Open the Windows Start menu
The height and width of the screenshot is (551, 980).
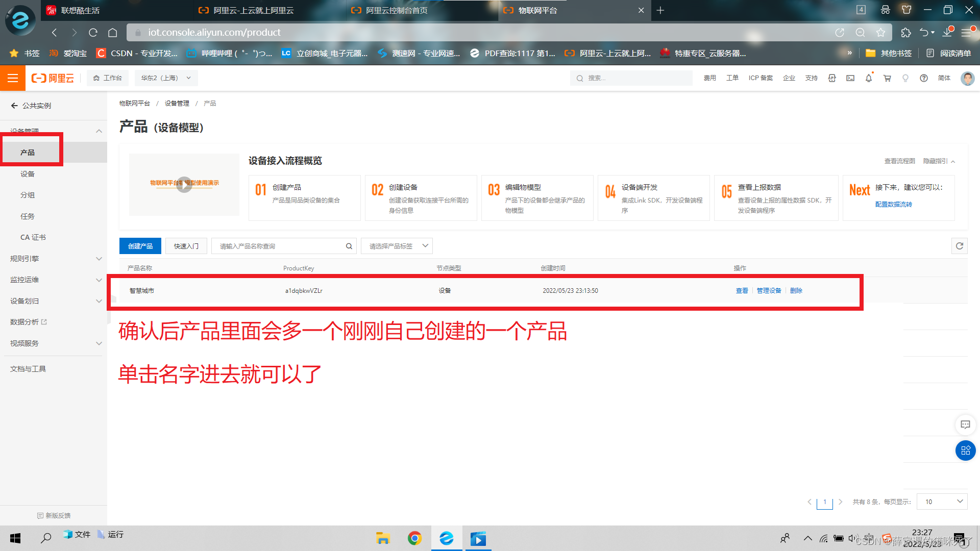point(15,538)
